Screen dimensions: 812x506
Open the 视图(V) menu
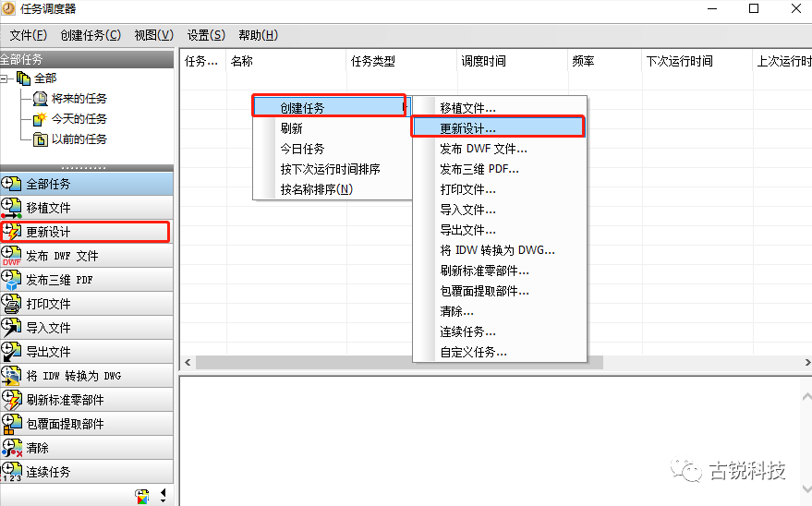pyautogui.click(x=153, y=35)
